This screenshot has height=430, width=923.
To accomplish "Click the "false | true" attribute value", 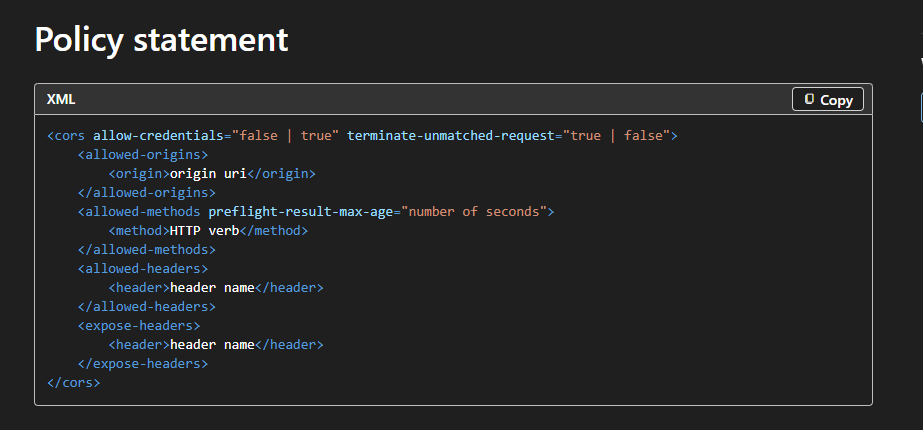I will (x=285, y=135).
